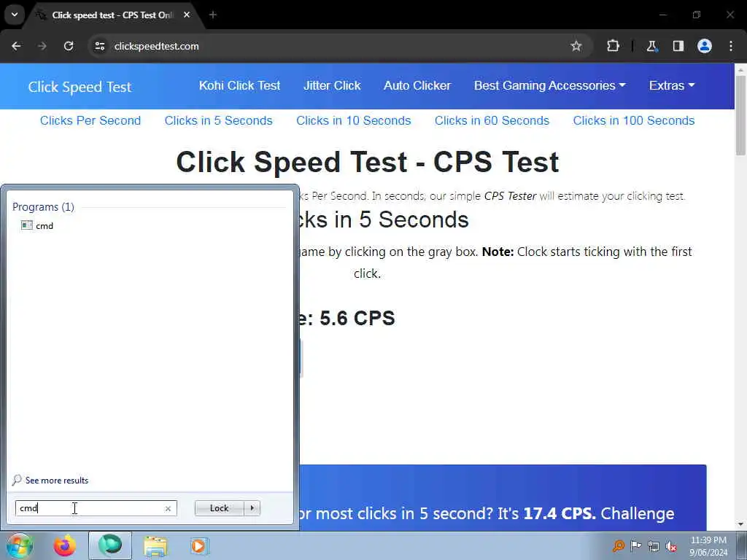Select the Click speed test browser tab
The image size is (747, 560).
[x=112, y=15]
